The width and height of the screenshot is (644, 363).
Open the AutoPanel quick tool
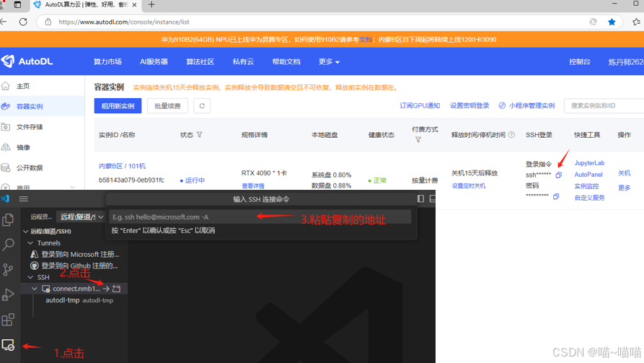(588, 175)
